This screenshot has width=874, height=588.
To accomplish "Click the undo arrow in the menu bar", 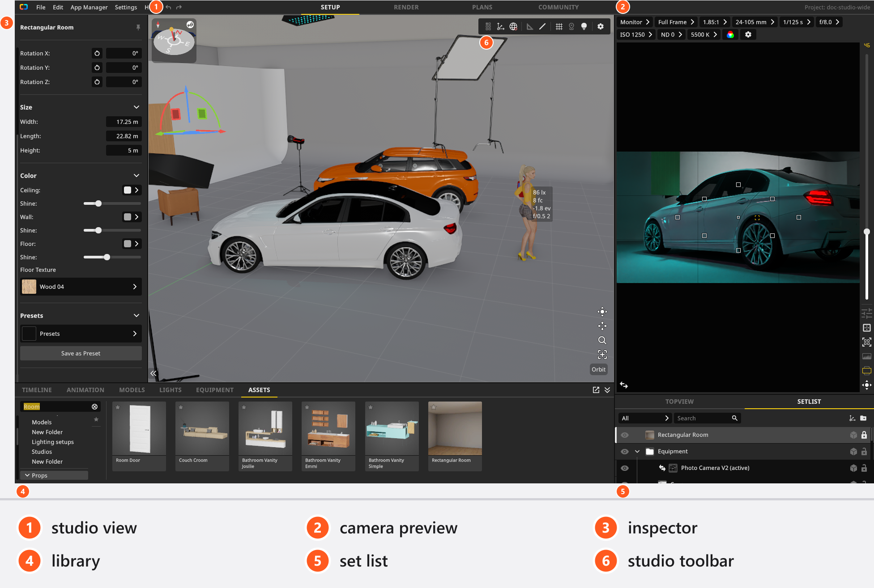I will pyautogui.click(x=168, y=7).
